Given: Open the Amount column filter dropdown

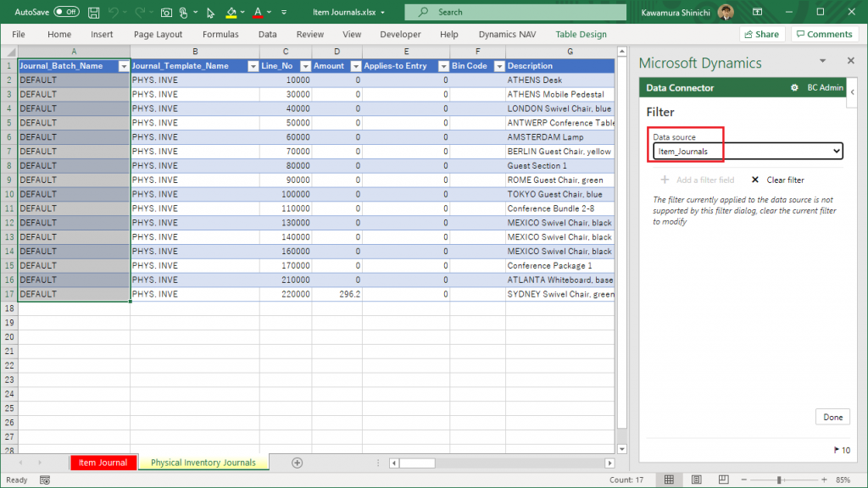Looking at the screenshot, I should coord(356,66).
